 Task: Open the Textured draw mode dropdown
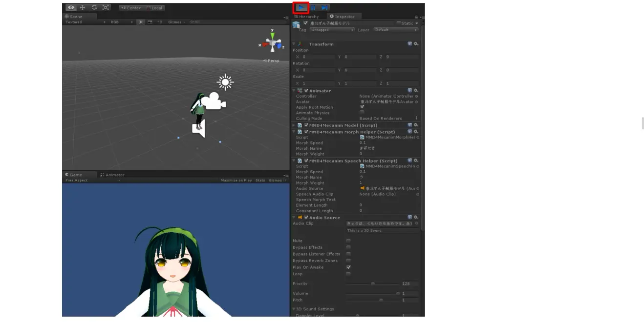pos(86,22)
